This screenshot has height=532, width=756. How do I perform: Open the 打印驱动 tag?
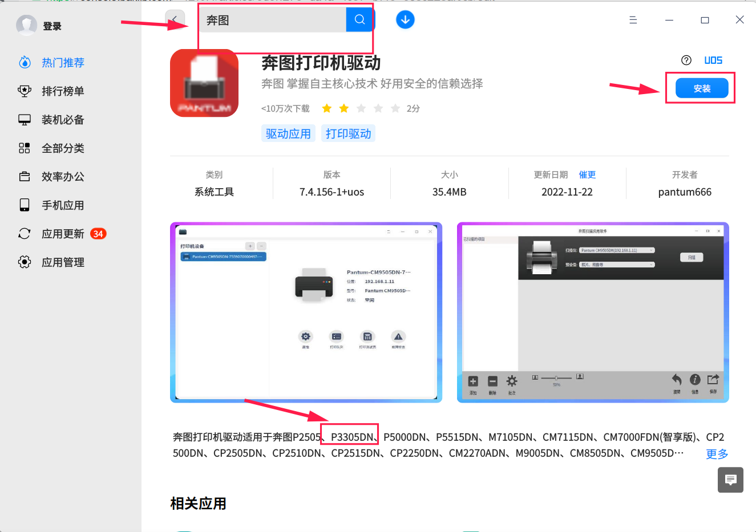[x=348, y=133]
